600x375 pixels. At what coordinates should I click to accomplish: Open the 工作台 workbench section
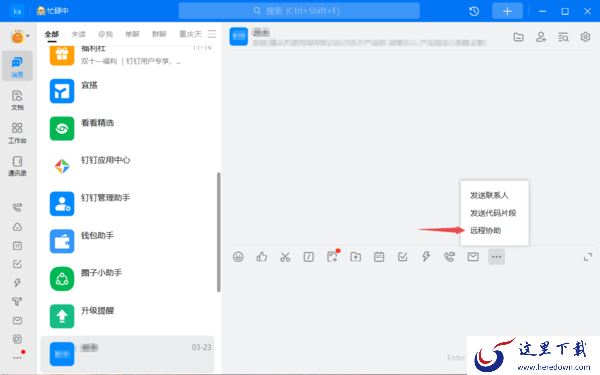click(17, 133)
